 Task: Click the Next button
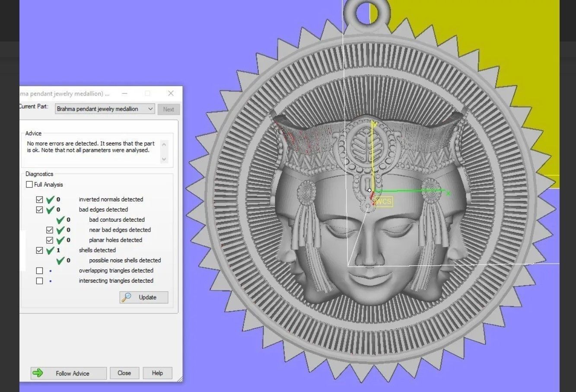pos(169,109)
